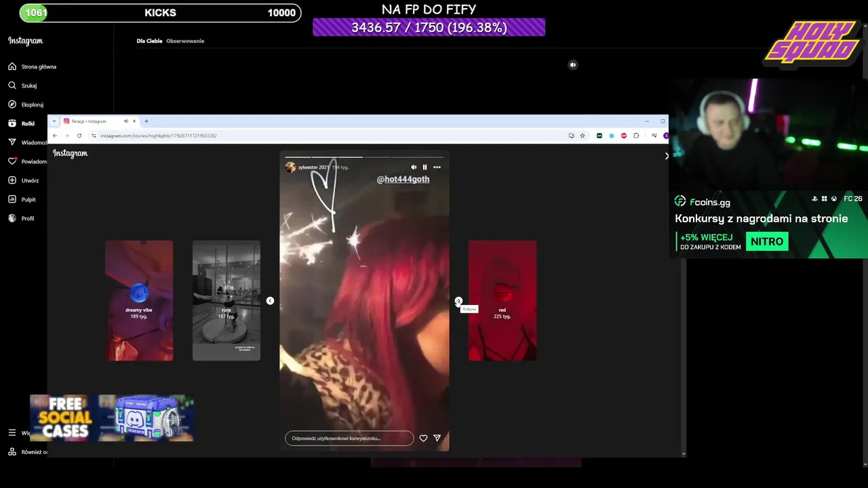This screenshot has height=488, width=868.
Task: Go back with browser back arrow
Action: point(55,136)
